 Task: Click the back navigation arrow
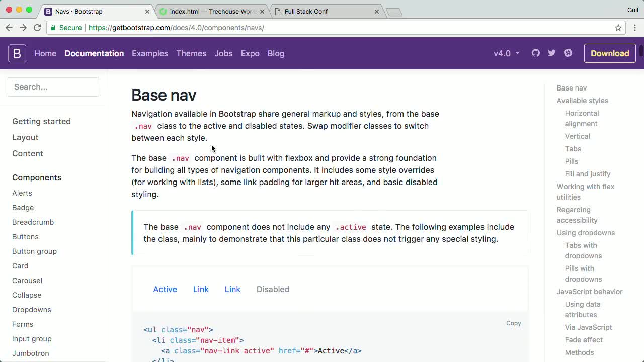point(9,28)
